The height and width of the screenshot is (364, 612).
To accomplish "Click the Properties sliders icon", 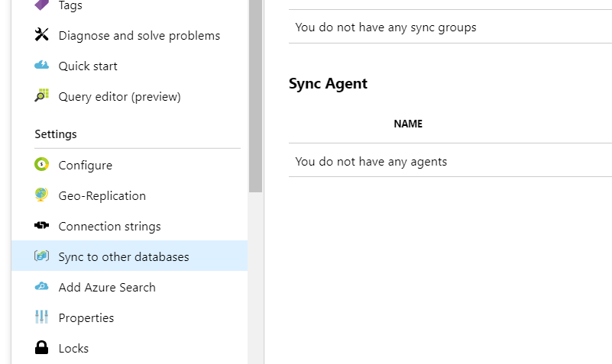I will tap(41, 317).
